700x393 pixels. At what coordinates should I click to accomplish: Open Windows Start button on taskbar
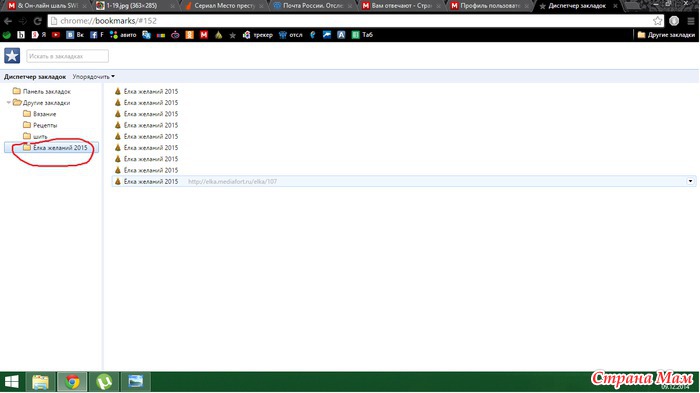click(x=12, y=382)
